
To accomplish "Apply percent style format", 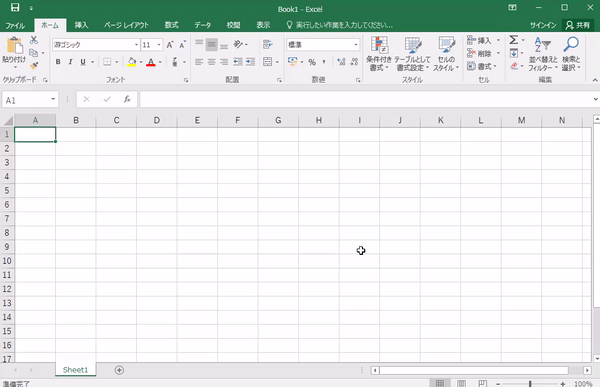I will click(312, 62).
